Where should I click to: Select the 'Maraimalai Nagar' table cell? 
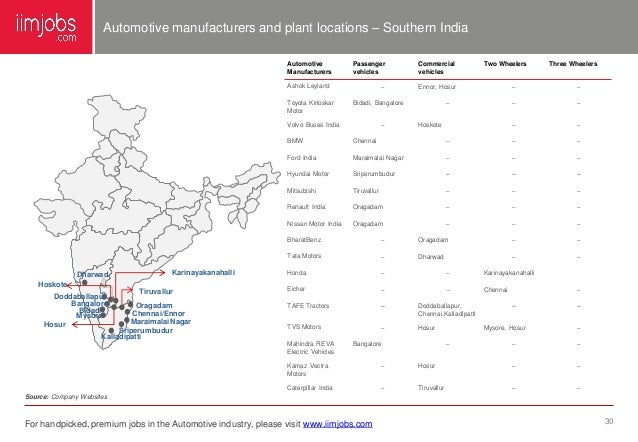tap(378, 158)
